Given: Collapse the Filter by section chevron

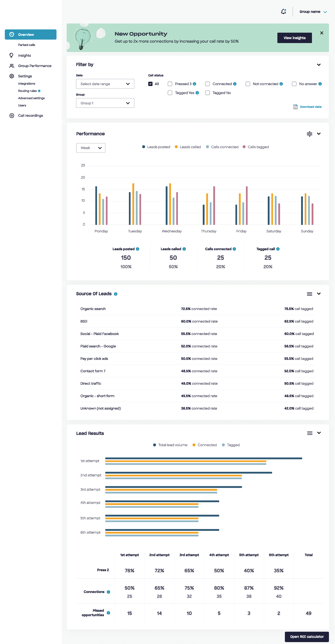Looking at the screenshot, I should click(x=319, y=65).
